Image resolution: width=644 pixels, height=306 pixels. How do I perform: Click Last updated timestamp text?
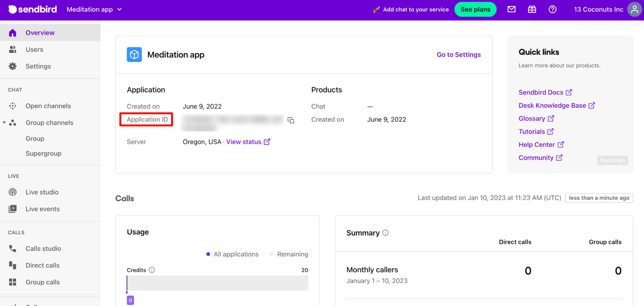click(489, 198)
